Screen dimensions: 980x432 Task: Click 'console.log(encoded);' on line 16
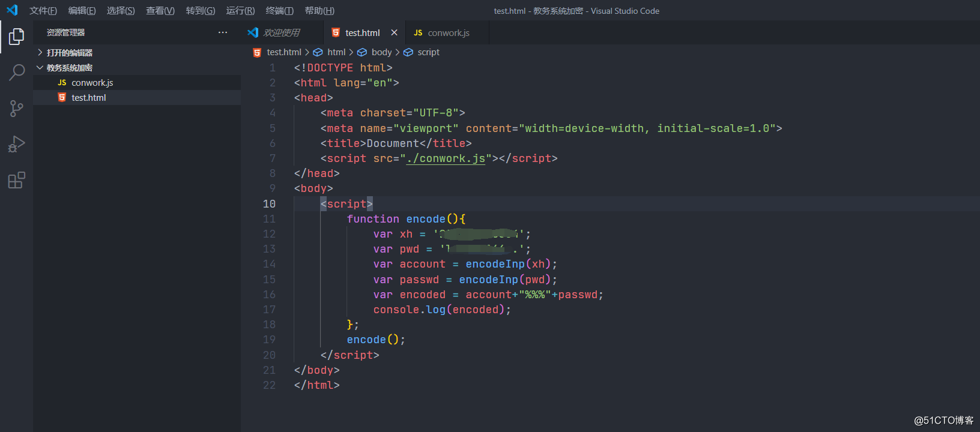pyautogui.click(x=442, y=310)
